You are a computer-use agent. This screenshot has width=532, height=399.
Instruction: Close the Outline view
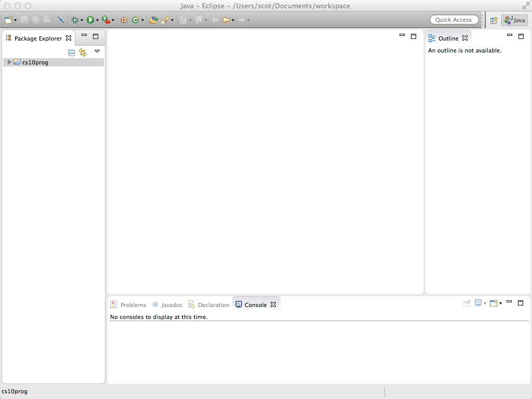tap(465, 38)
